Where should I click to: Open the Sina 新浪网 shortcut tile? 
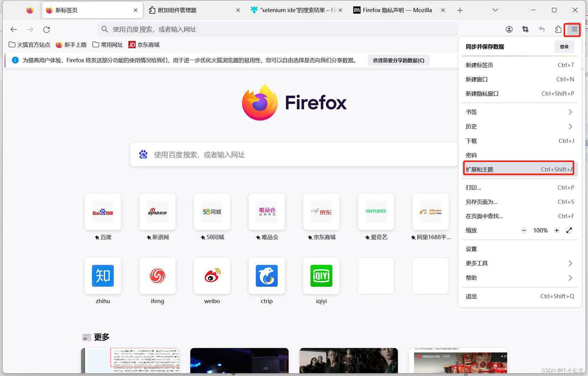tap(158, 212)
